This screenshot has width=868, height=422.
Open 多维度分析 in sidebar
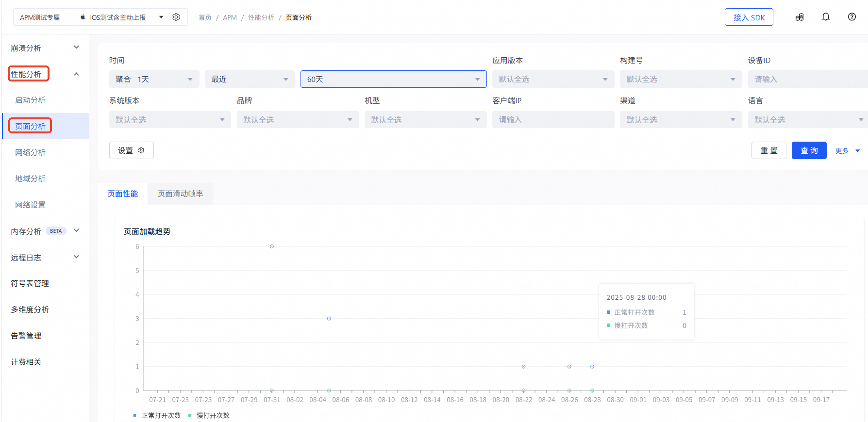tap(30, 309)
